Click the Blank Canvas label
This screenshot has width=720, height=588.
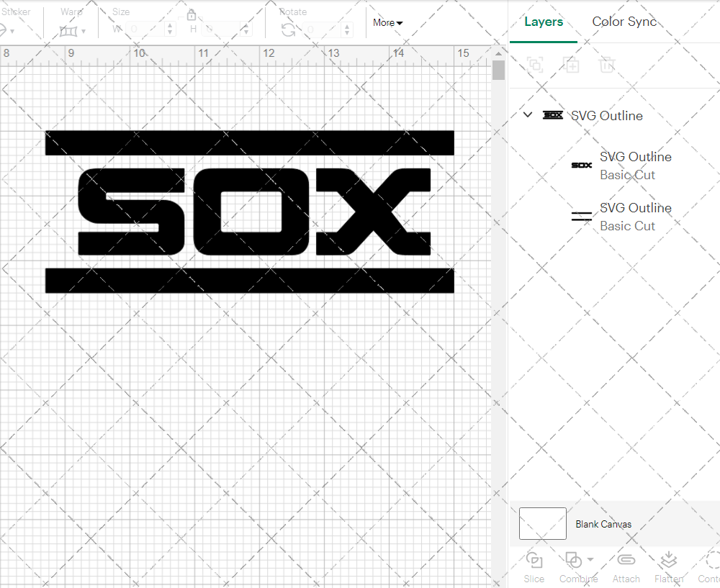pos(603,524)
